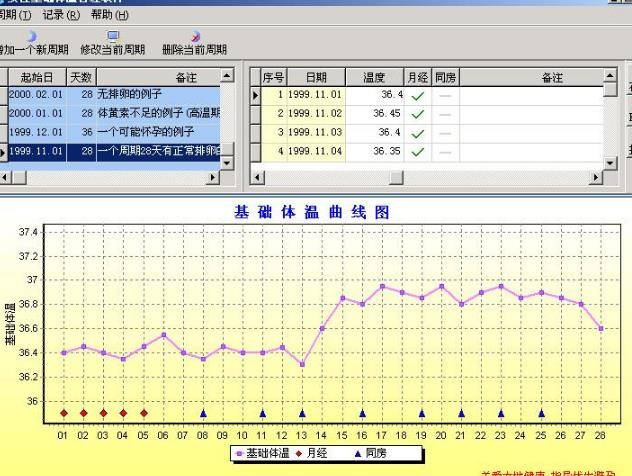
Task: Toggle menstruation checkmark for 1999.11.01
Action: pos(417,95)
